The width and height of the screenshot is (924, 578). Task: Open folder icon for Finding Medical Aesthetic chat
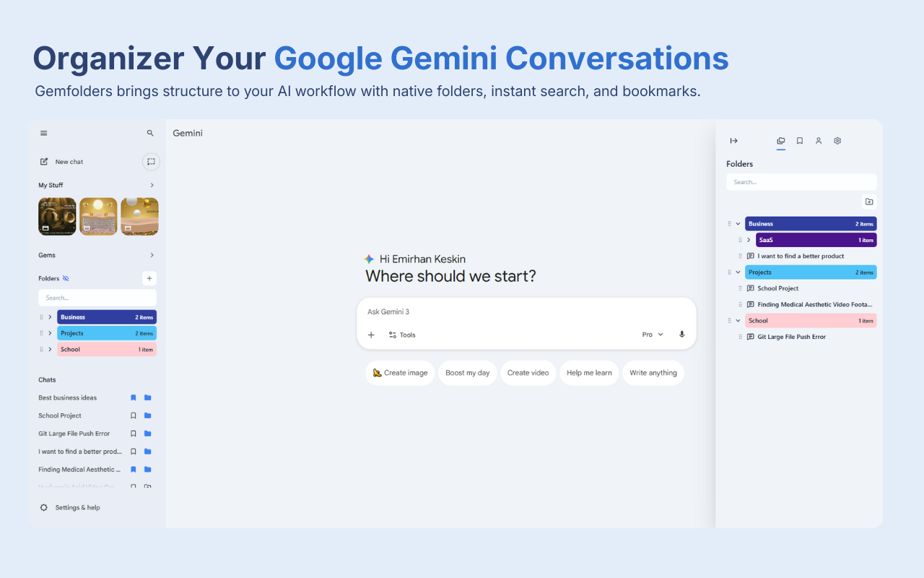pos(147,470)
